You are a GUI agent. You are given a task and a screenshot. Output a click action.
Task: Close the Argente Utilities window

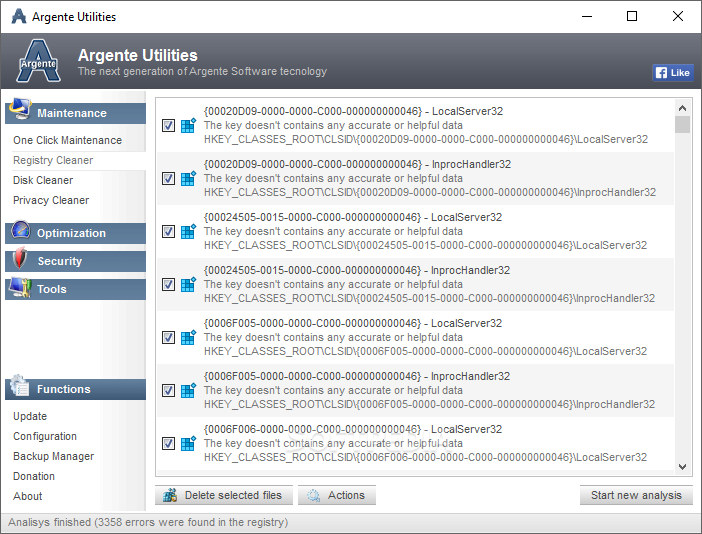point(678,17)
